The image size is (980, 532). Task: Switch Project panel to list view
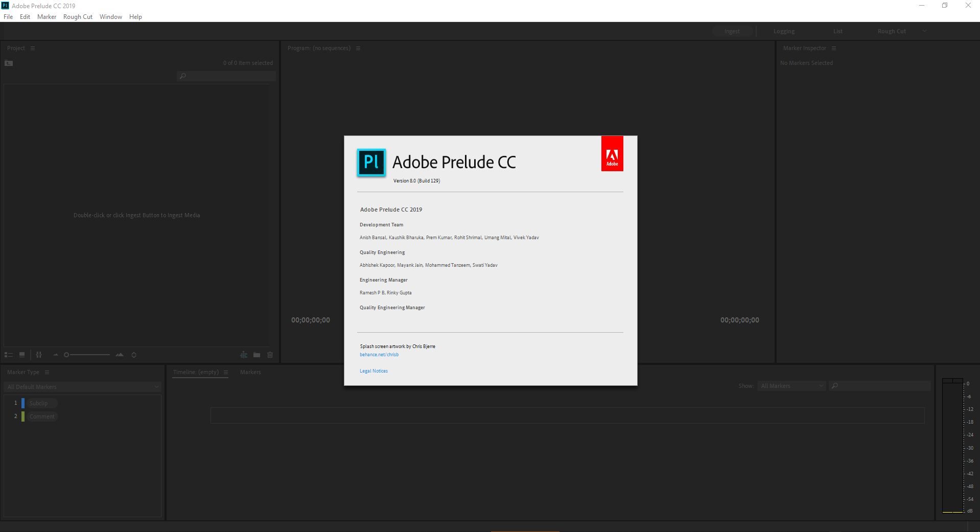click(9, 355)
